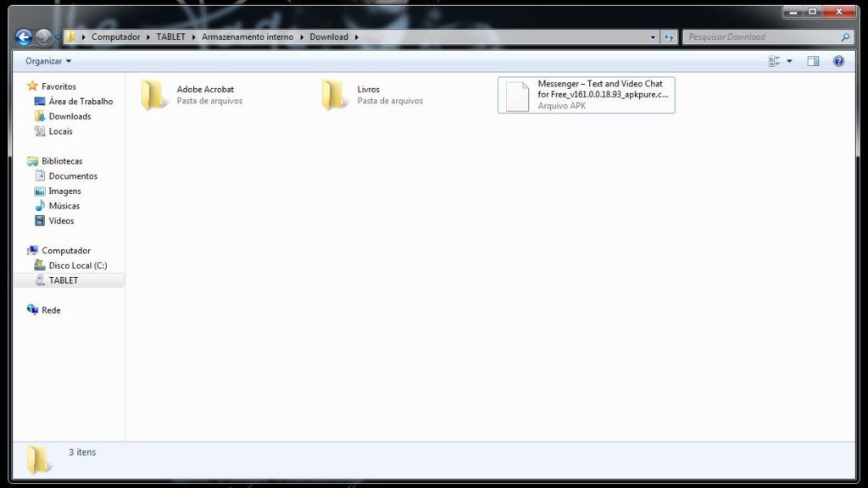Viewport: 868px width, 488px height.
Task: Select the Adobe Acrobat folder icon
Action: (153, 95)
